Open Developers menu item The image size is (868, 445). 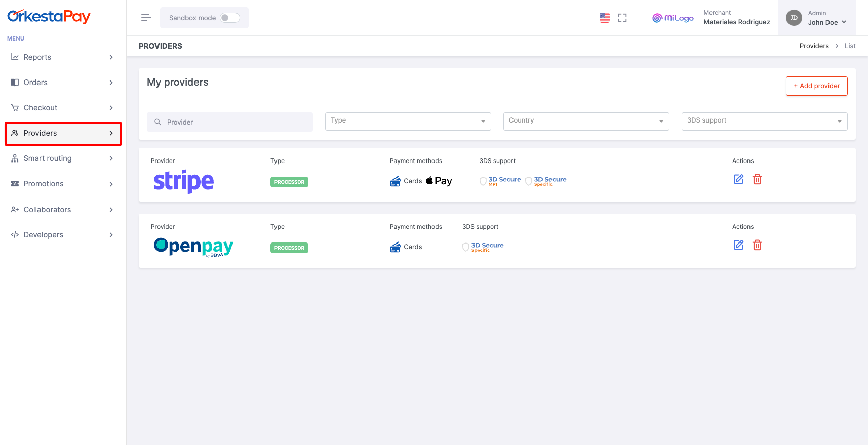tap(63, 235)
